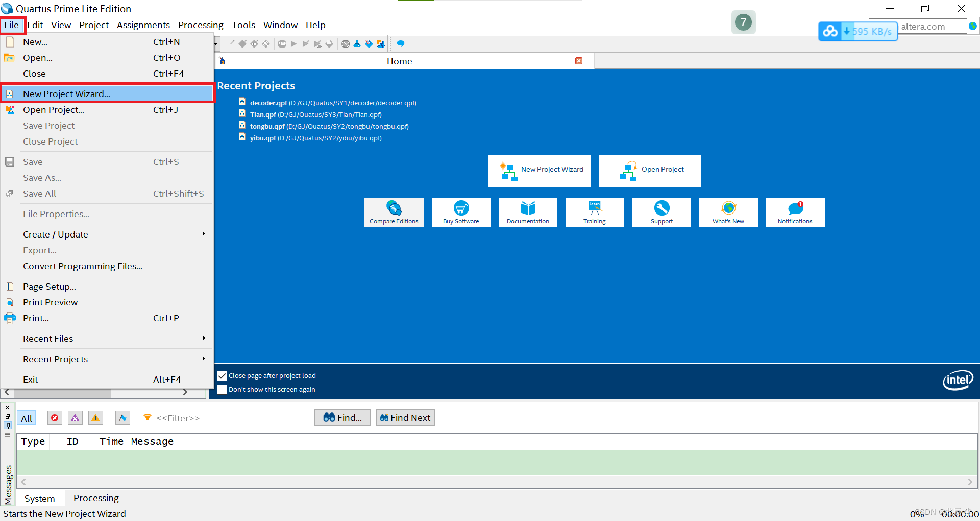The height and width of the screenshot is (521, 980).
Task: Select New Project Wizard menu entry
Action: tap(107, 93)
